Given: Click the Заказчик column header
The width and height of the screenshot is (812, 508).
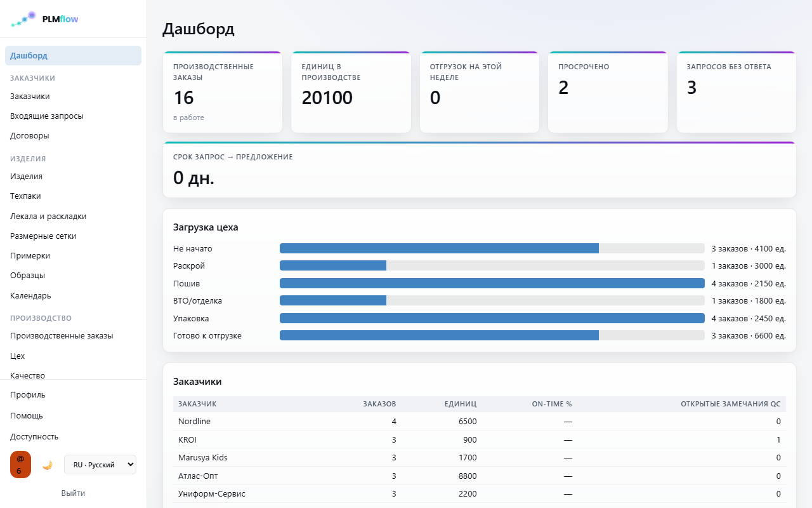Looking at the screenshot, I should tap(197, 404).
